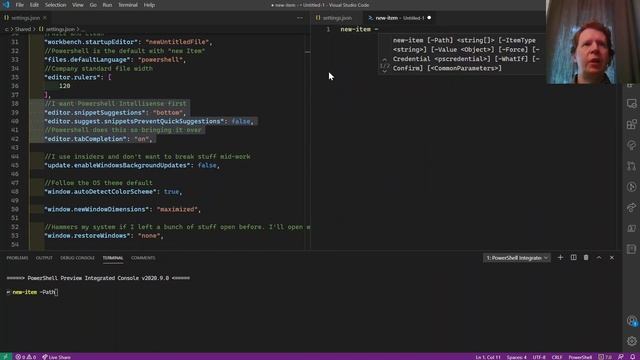Open the remote window indicator in status bar
Viewport: 640px width, 360px height.
(6, 357)
